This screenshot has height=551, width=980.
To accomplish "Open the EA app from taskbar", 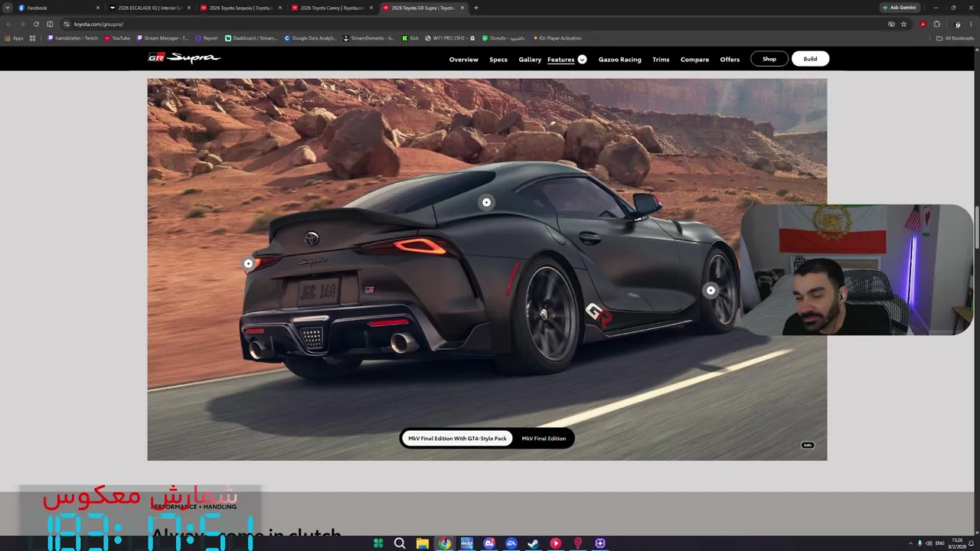I will point(511,543).
